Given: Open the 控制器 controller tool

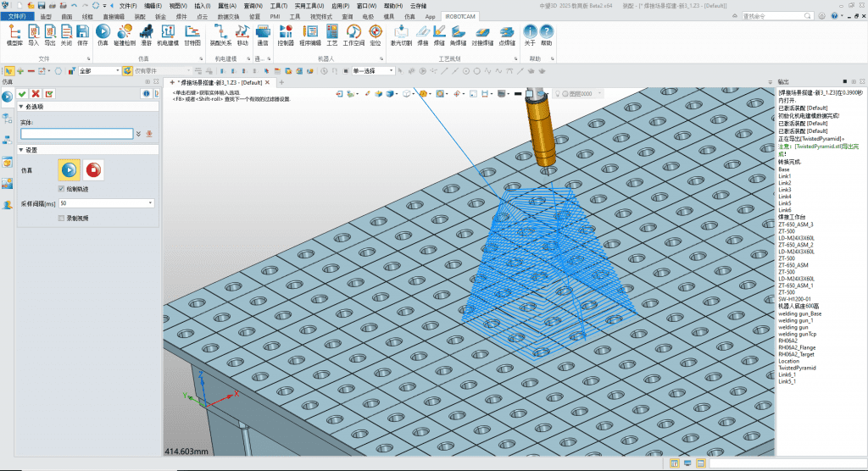Looking at the screenshot, I should pos(286,35).
